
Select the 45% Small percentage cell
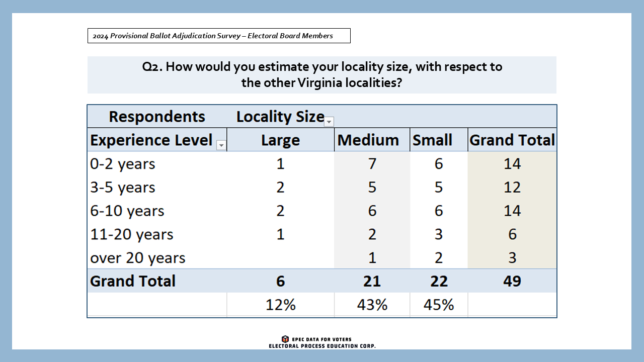(439, 305)
